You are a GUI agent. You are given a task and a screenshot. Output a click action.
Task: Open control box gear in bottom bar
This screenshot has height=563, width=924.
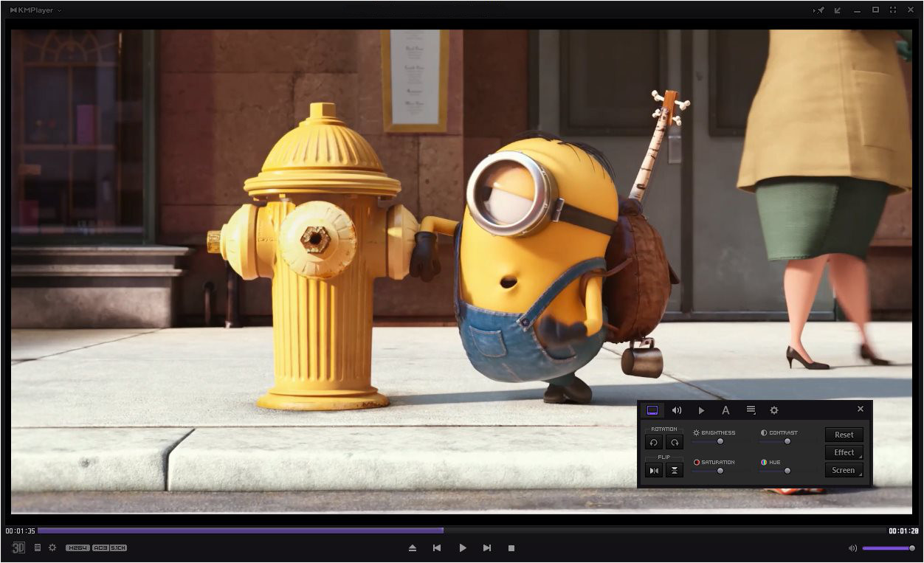52,548
